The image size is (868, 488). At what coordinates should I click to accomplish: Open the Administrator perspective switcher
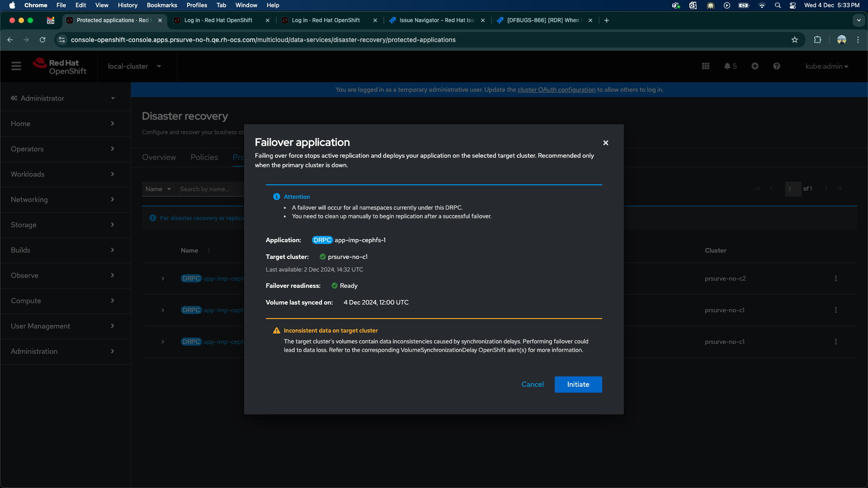[62, 99]
